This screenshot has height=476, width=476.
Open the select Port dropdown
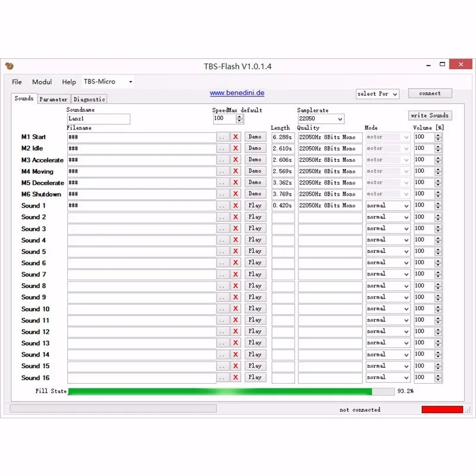377,94
